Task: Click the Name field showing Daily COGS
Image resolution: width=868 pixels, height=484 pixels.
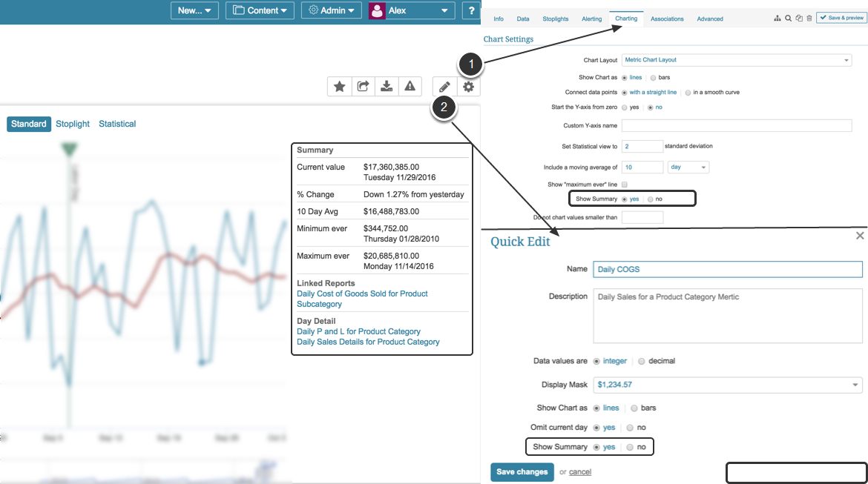Action: (727, 269)
